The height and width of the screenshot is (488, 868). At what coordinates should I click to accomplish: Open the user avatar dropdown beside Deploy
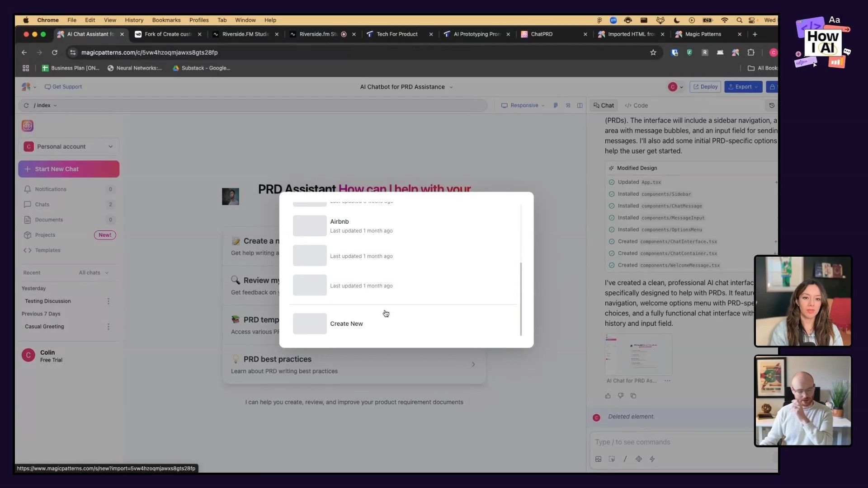tap(675, 87)
